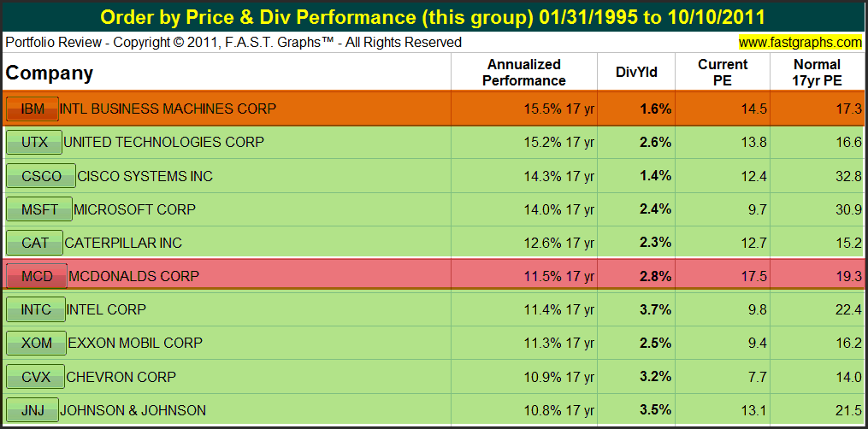
Task: Click CAT's 12.6% 17 yr performance
Action: [x=559, y=243]
